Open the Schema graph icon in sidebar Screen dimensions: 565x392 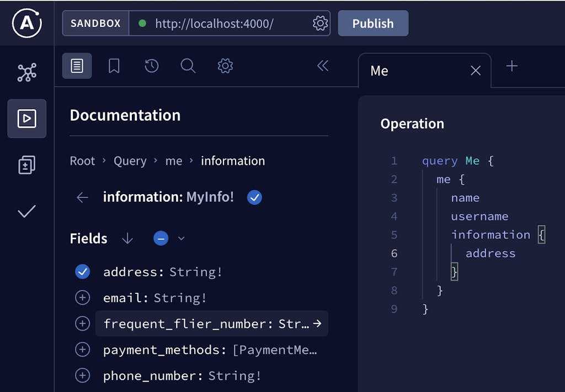click(27, 72)
